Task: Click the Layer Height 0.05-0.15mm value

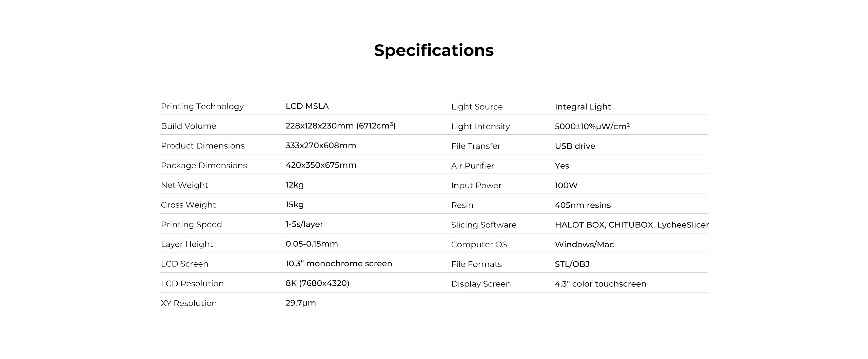Action: [312, 244]
